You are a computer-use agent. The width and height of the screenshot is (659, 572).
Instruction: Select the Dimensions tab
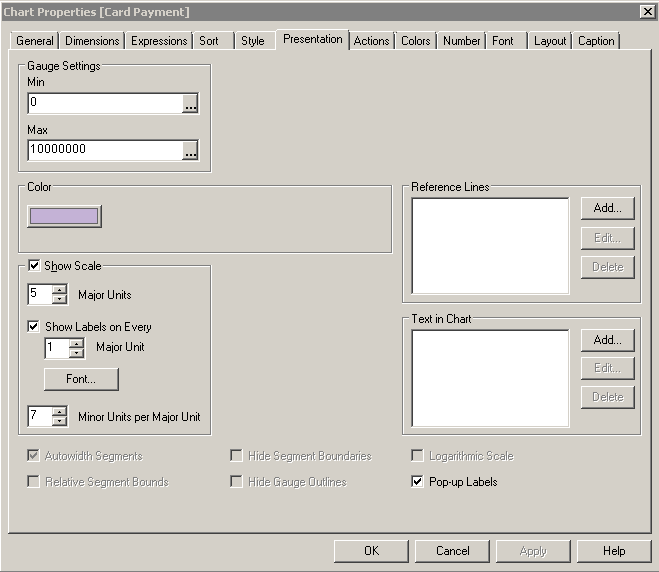pyautogui.click(x=92, y=41)
